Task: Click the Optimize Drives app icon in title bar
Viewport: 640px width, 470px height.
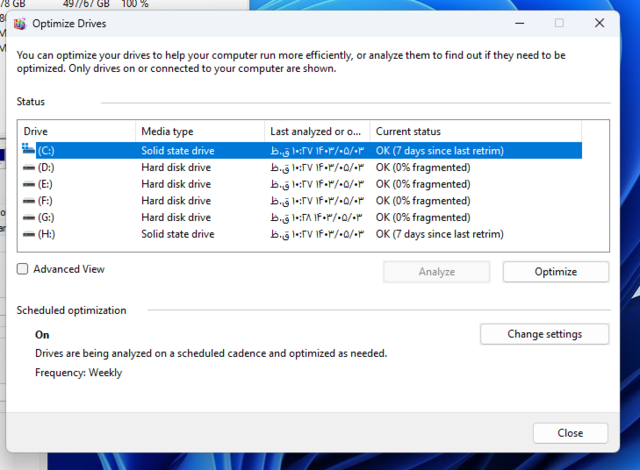Action: click(x=19, y=23)
